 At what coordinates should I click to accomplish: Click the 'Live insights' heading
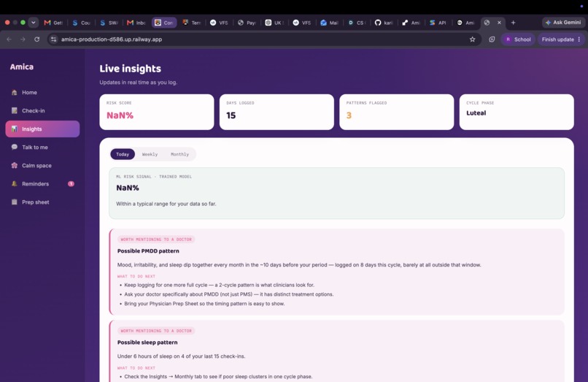tap(130, 69)
